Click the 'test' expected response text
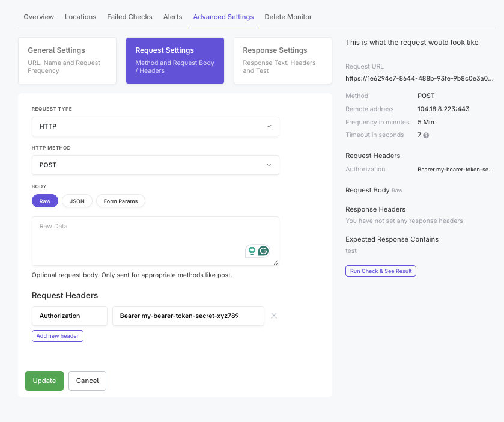 351,251
